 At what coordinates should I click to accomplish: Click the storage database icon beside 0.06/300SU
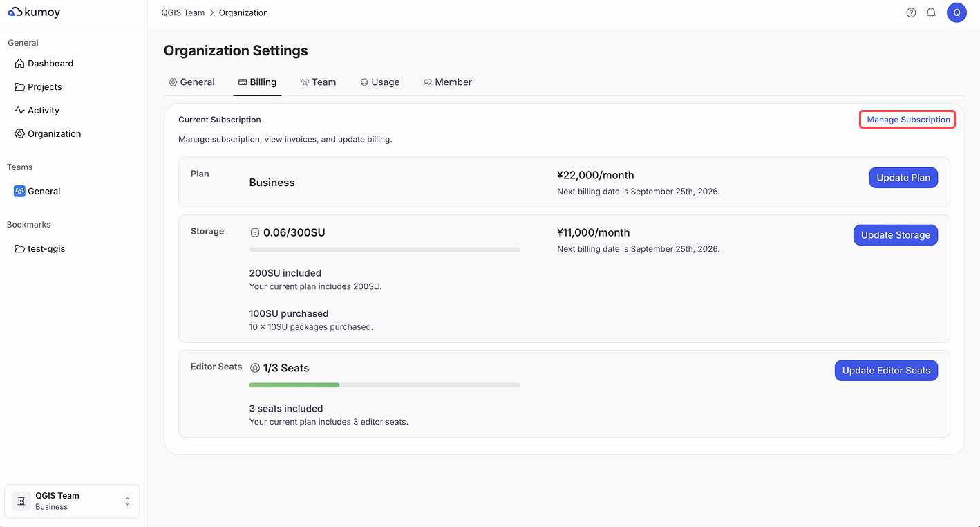pos(255,233)
